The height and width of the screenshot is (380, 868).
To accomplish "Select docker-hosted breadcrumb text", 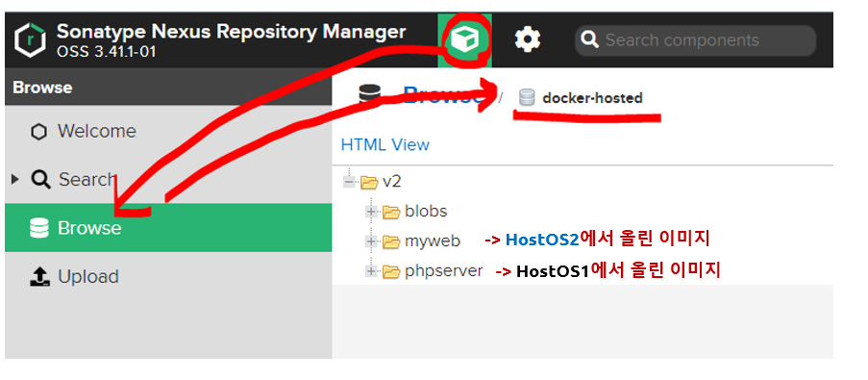I will coord(592,98).
